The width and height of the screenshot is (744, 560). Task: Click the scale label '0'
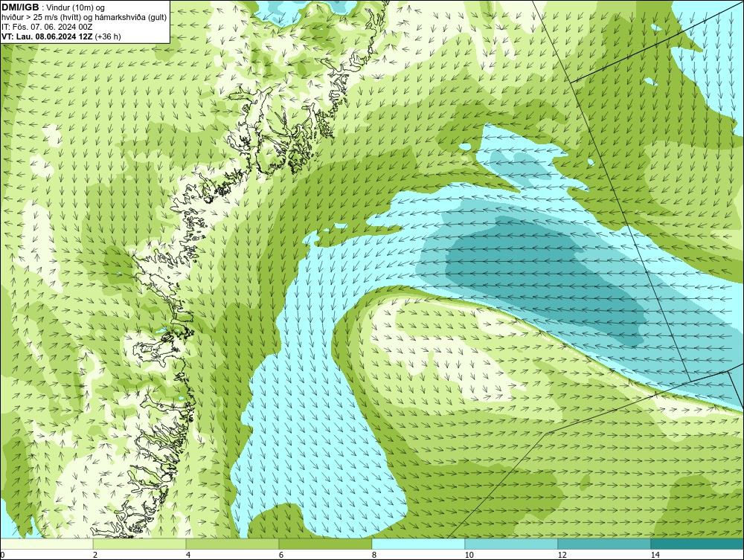(x=2, y=556)
